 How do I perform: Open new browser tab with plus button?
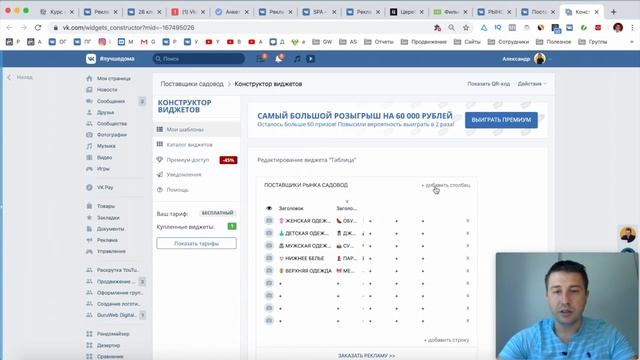613,12
